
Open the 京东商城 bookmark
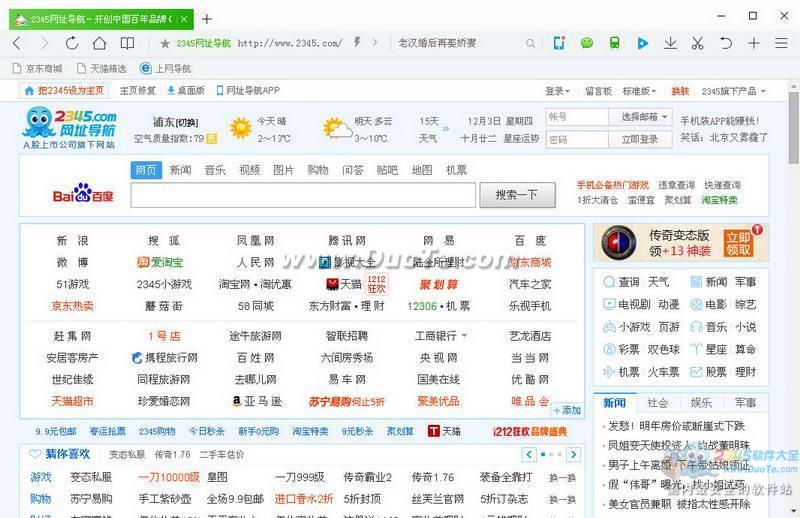(37, 68)
